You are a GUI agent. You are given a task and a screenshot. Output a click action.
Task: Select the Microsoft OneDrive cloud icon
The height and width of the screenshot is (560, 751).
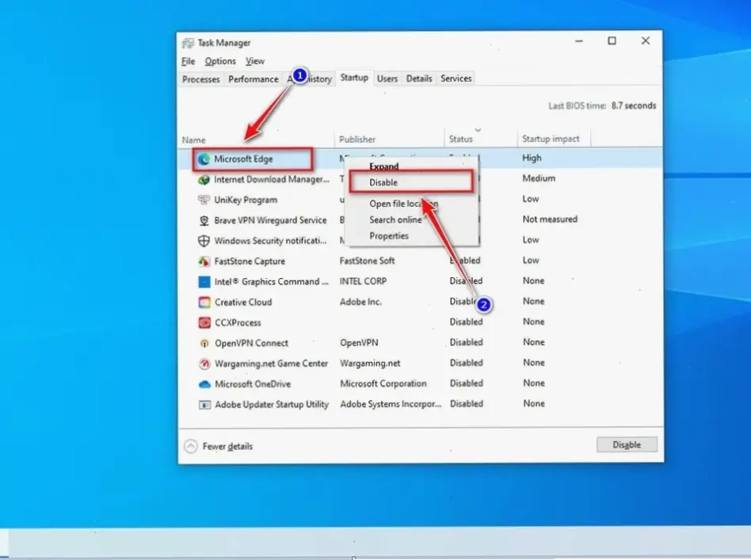point(204,384)
